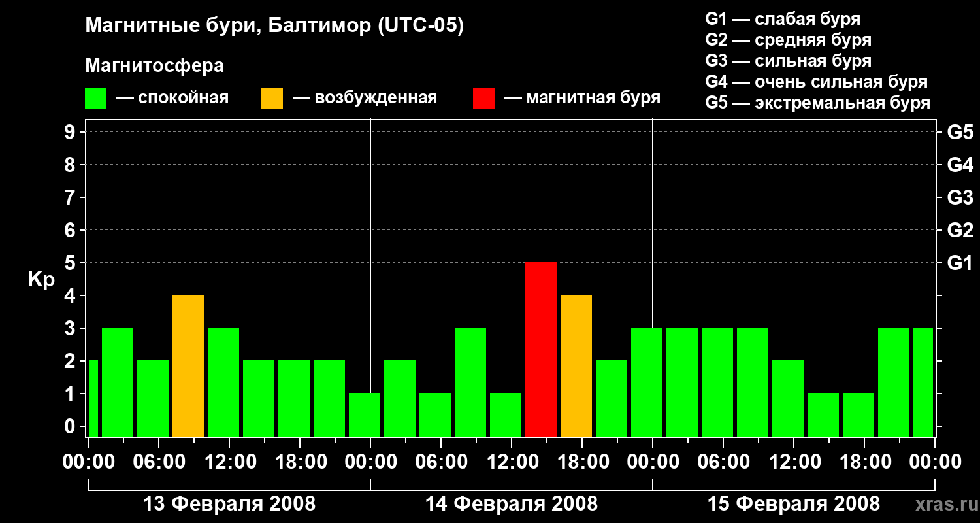
Task: Click the '15 Февраля 2008' date label
Action: click(x=794, y=504)
